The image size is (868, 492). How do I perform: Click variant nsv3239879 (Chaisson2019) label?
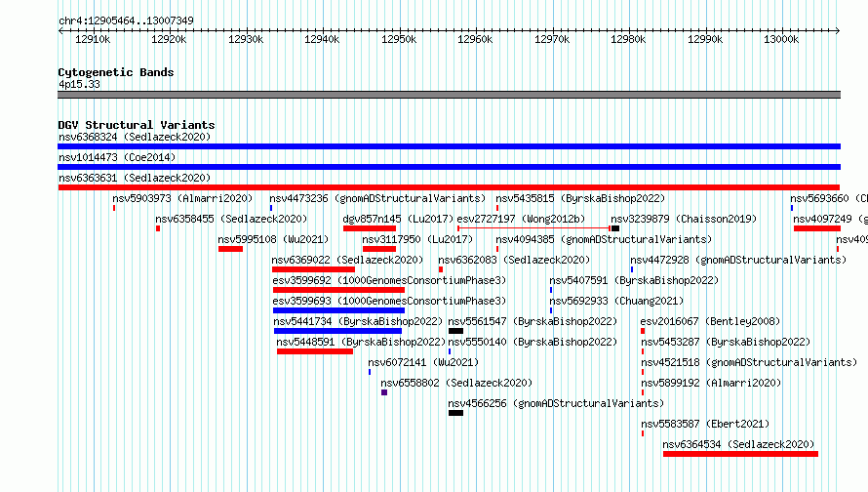click(x=684, y=219)
